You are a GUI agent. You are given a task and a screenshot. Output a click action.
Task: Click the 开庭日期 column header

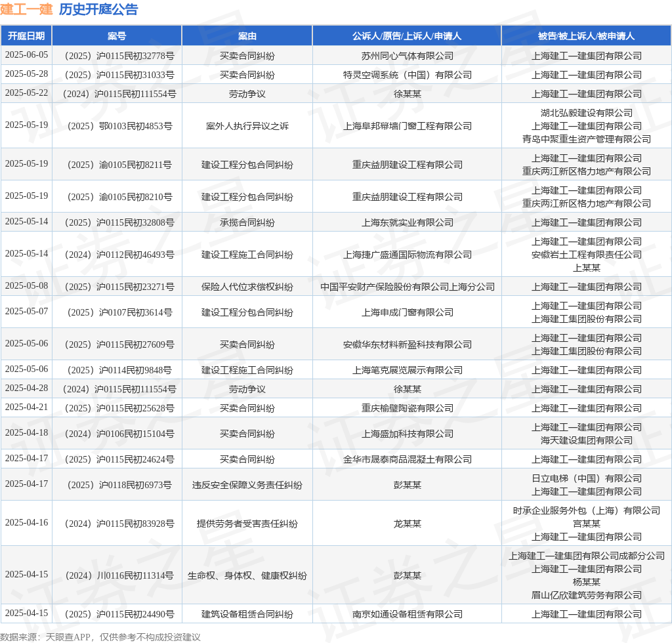tap(26, 36)
